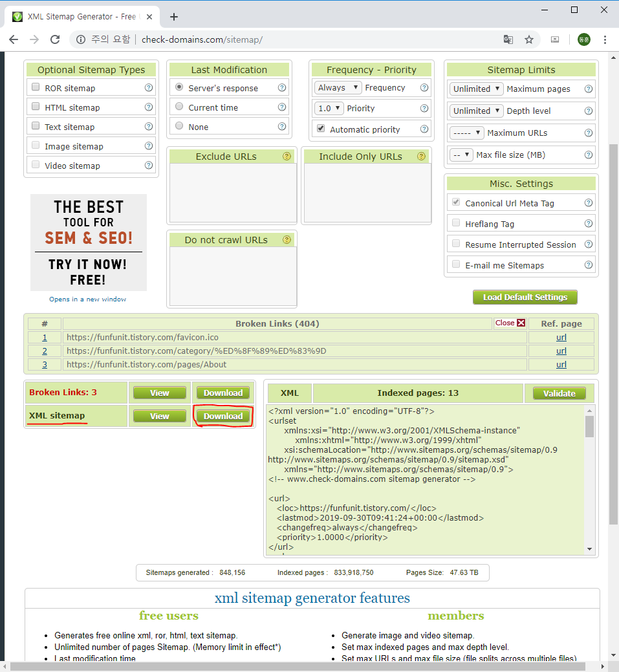Click in the Include Only URLs text area
Screen dimensions: 619x672
[367, 193]
